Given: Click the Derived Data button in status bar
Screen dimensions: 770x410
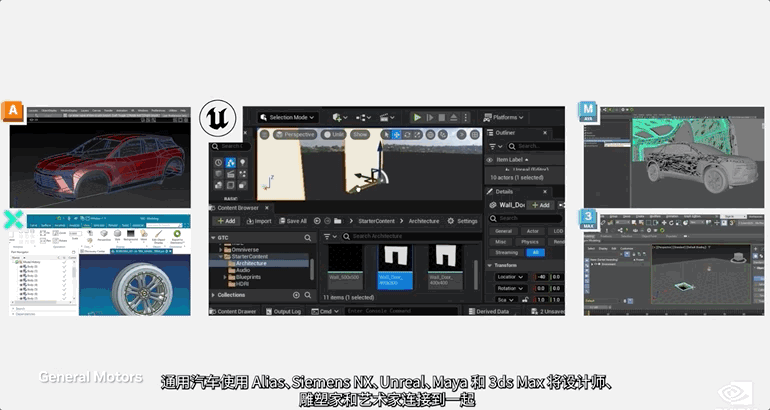Looking at the screenshot, I should click(489, 311).
